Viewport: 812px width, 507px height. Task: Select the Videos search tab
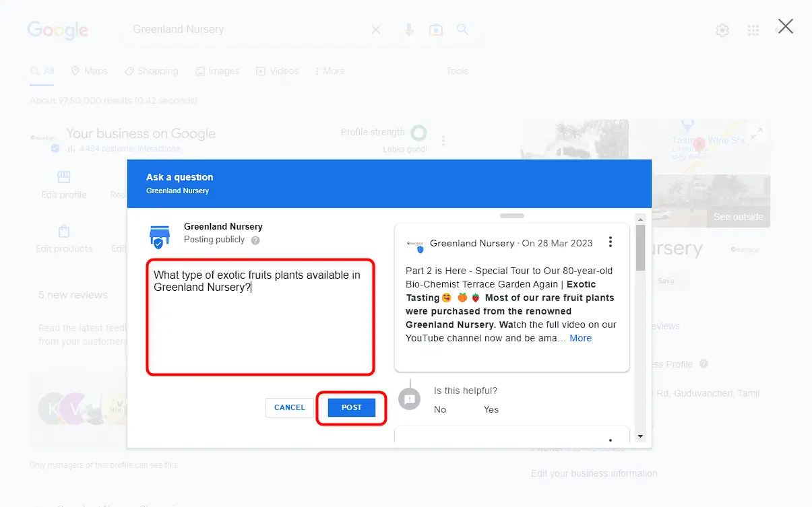point(277,71)
